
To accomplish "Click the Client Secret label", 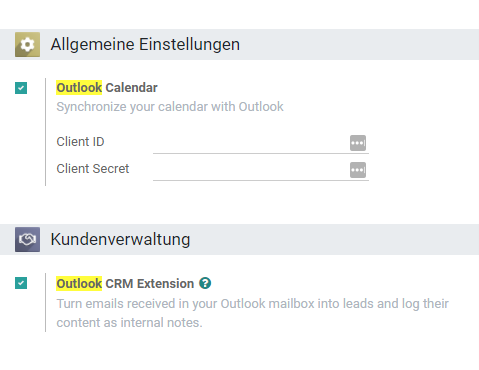I will 93,169.
